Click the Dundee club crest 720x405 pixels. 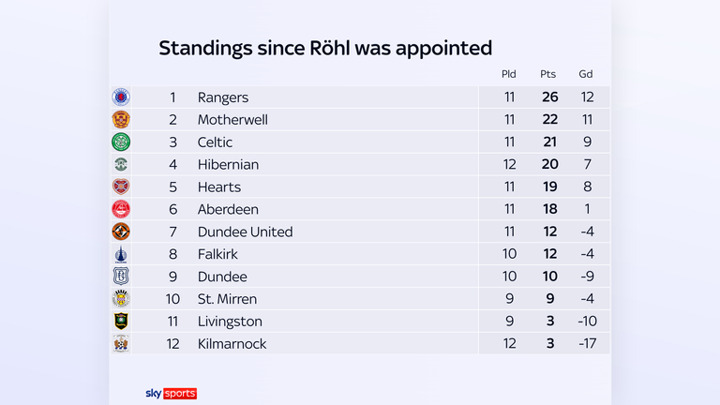[121, 276]
